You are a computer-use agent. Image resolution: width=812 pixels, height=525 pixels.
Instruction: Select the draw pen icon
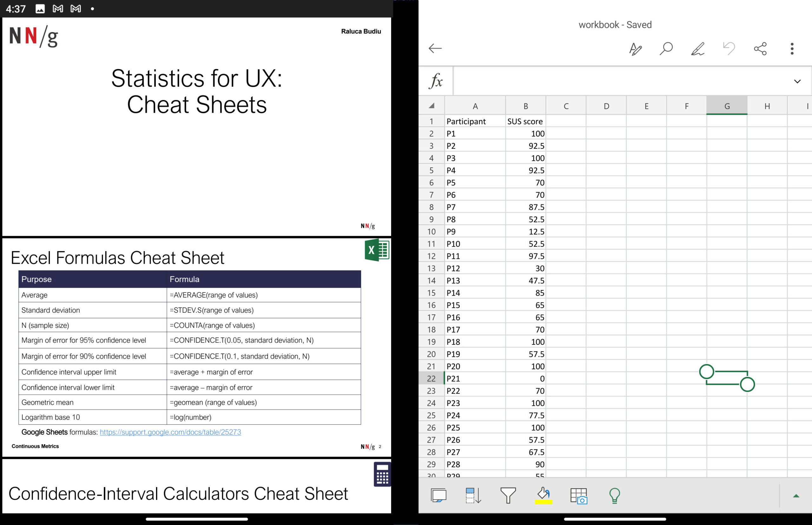[697, 49]
